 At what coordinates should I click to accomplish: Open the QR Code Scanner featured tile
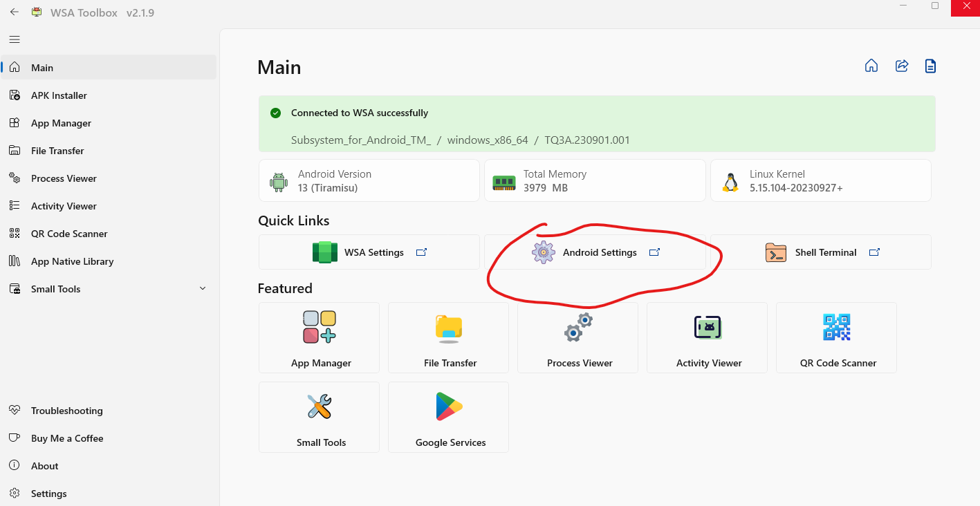pos(837,338)
